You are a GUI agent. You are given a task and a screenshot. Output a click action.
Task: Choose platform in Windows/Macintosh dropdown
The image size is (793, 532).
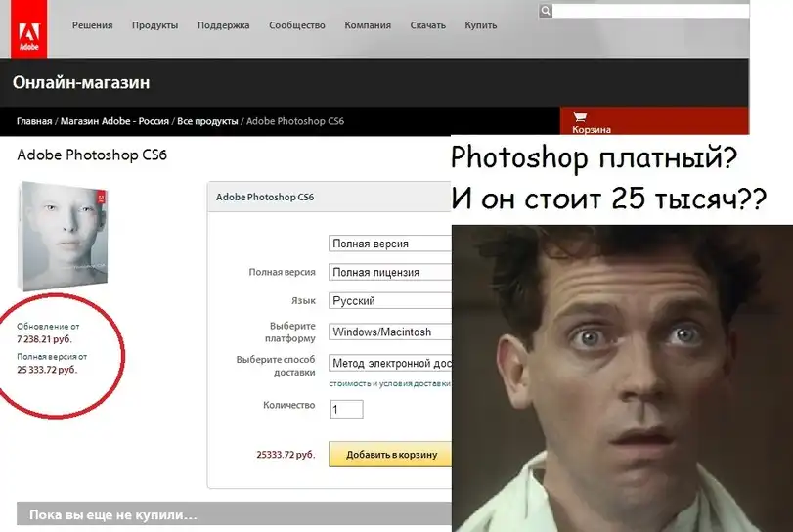[389, 332]
